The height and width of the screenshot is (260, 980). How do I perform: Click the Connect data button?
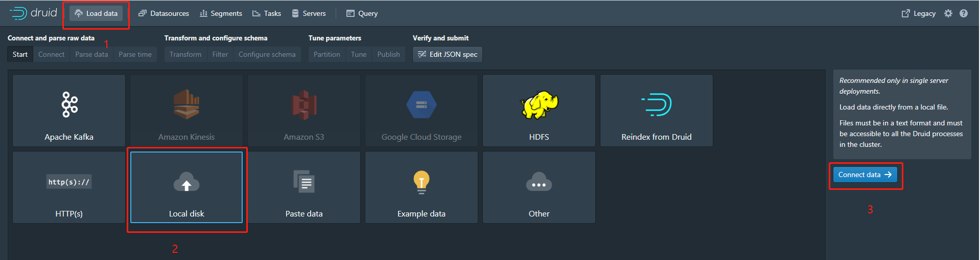(x=865, y=175)
